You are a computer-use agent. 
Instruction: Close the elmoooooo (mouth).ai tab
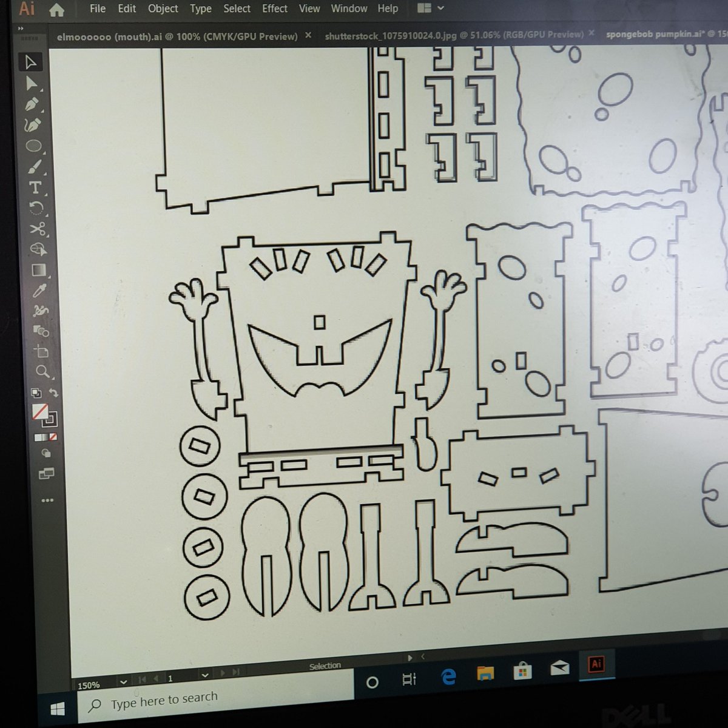[x=308, y=35]
